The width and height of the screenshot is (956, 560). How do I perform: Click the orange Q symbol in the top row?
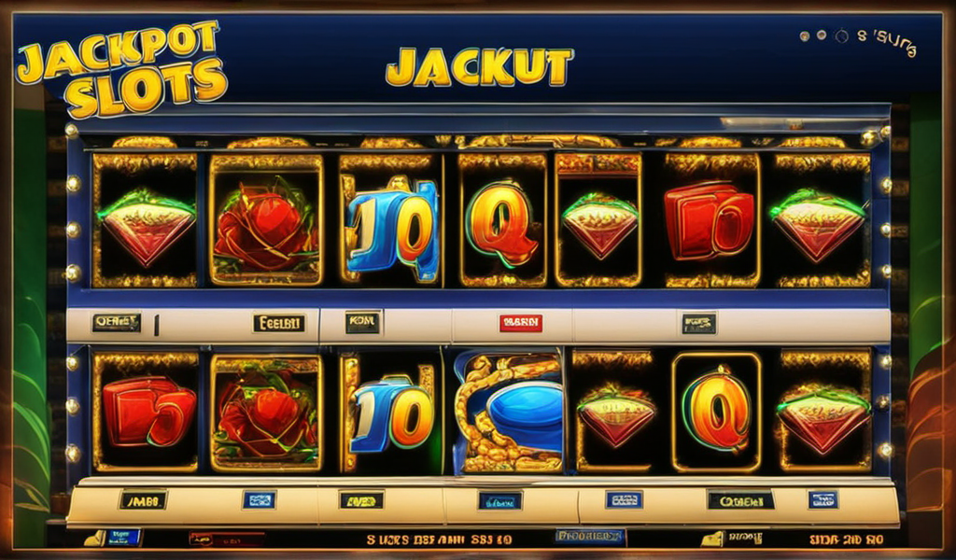tap(501, 222)
